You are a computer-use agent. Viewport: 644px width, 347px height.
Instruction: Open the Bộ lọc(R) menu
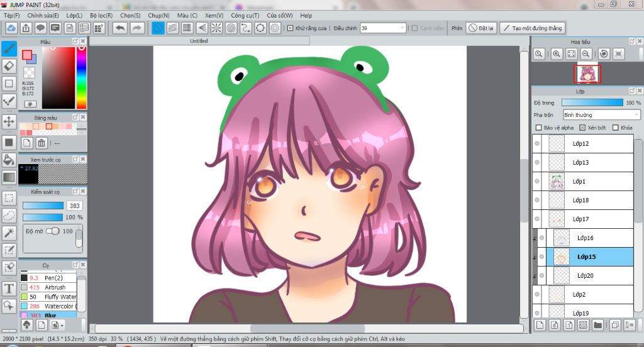(x=101, y=15)
